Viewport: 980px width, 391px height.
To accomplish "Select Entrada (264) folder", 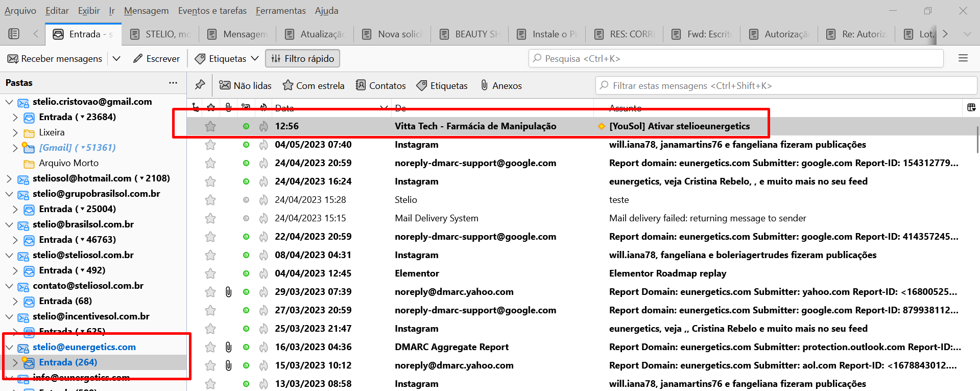I will (x=68, y=362).
